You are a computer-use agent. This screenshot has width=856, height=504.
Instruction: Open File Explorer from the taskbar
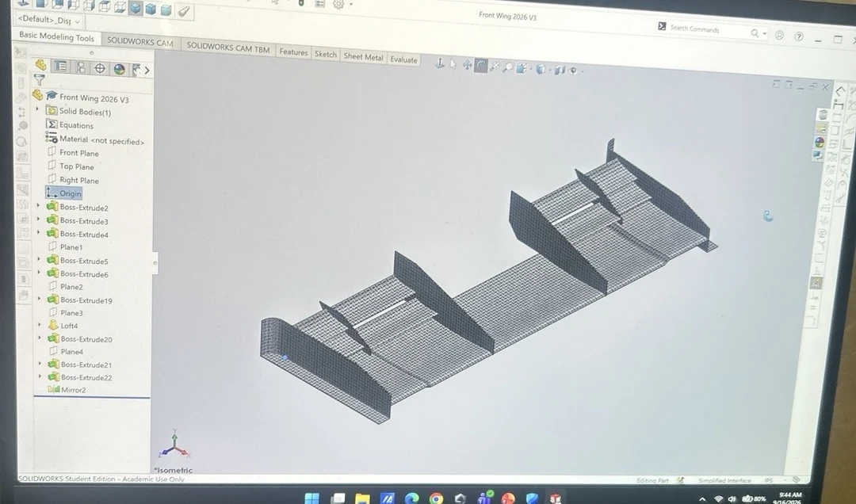coord(362,498)
